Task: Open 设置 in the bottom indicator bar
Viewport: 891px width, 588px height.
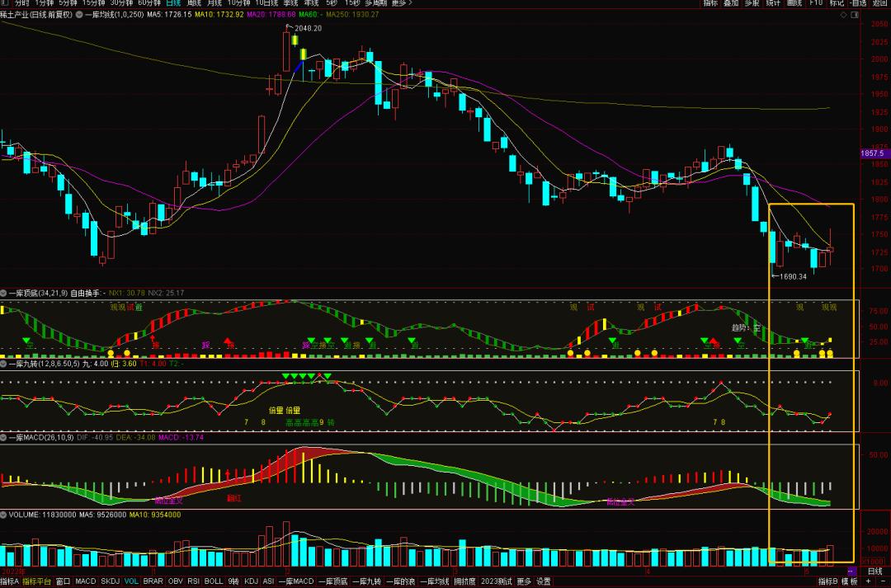Action: point(544,581)
